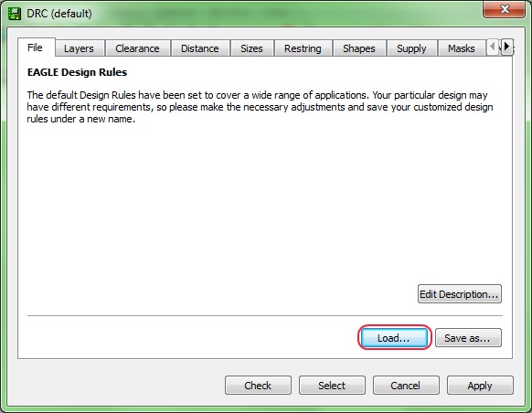
Task: Click the EAGLE DRC title bar icon
Action: 15,14
